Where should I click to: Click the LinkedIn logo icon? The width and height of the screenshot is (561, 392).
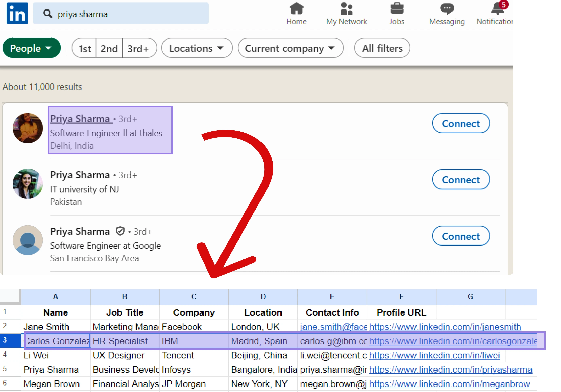pos(17,13)
